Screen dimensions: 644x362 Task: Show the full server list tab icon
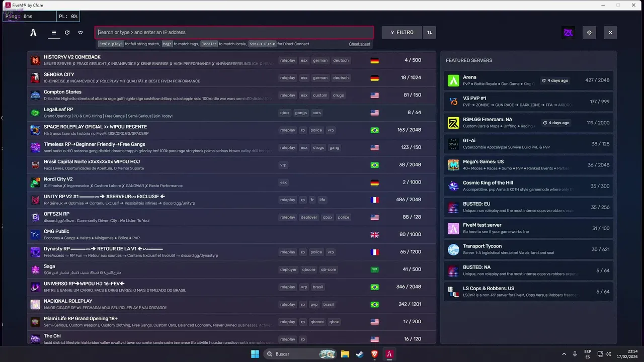point(54,33)
